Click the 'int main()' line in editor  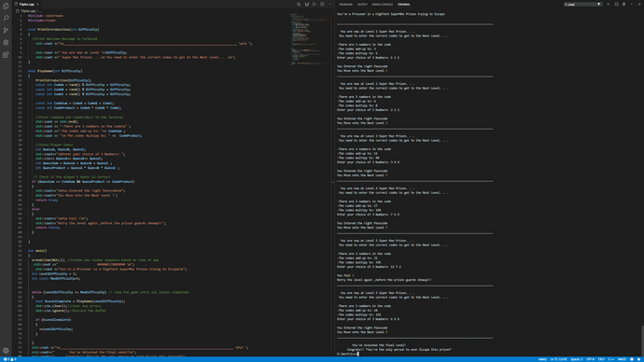(37, 251)
